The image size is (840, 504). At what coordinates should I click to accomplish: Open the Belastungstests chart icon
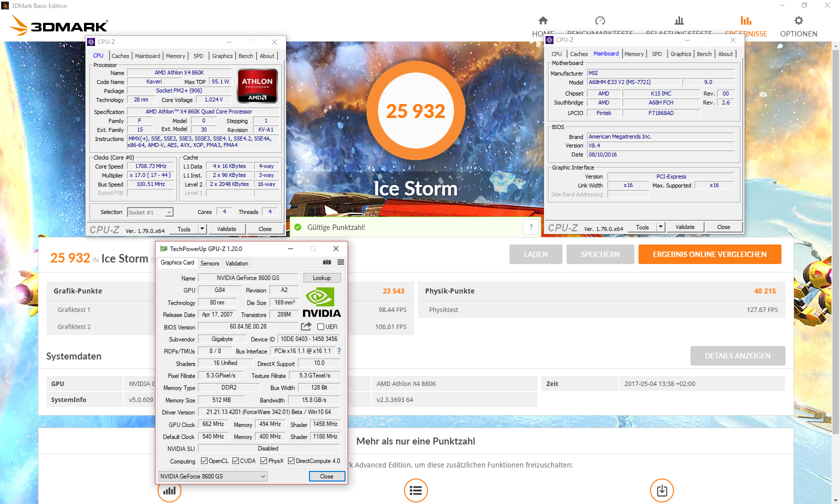(x=679, y=20)
